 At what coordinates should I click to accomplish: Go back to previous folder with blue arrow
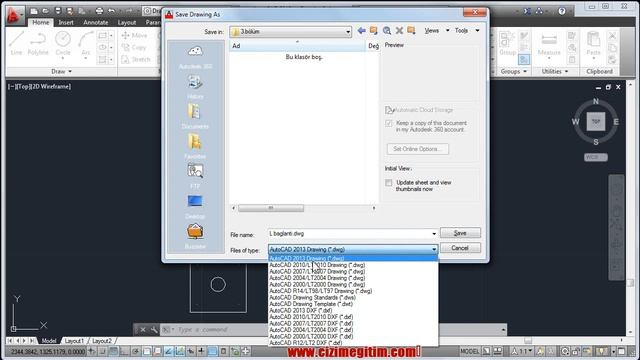[x=361, y=31]
